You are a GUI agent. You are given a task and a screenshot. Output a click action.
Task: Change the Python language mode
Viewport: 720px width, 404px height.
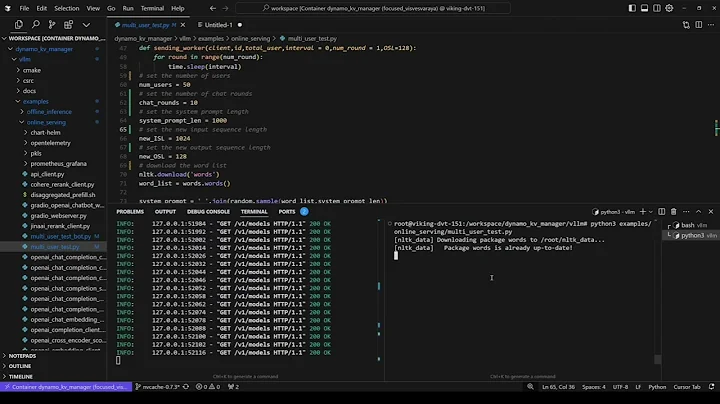pyautogui.click(x=657, y=387)
